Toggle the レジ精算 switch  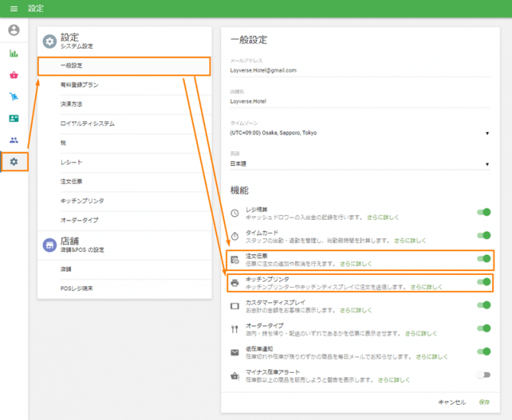tap(483, 212)
